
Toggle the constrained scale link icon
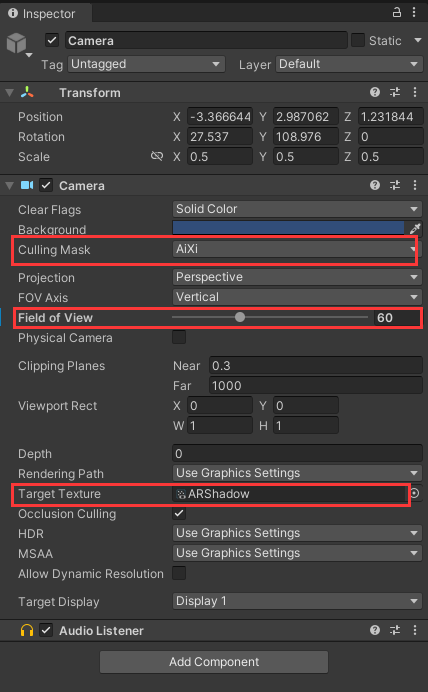(157, 156)
